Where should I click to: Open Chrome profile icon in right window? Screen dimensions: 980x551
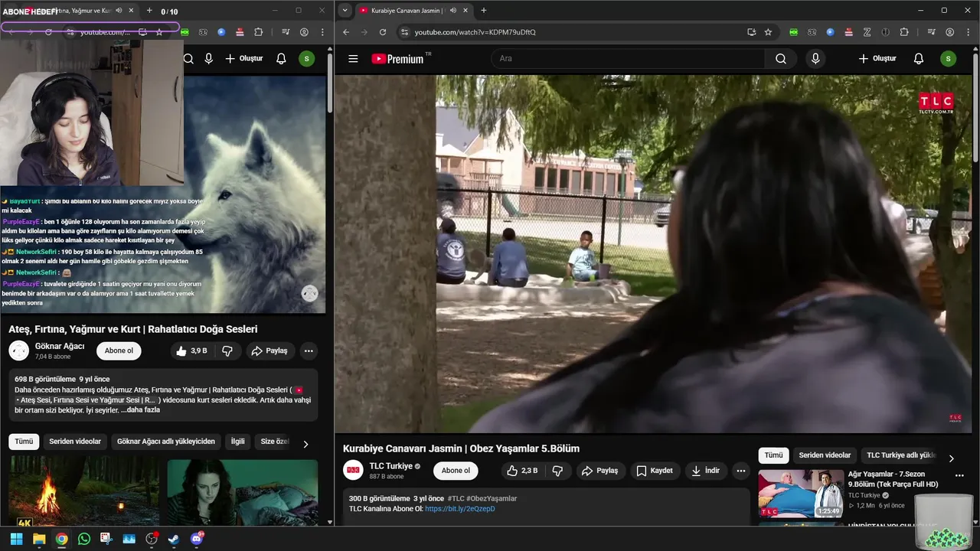(949, 32)
